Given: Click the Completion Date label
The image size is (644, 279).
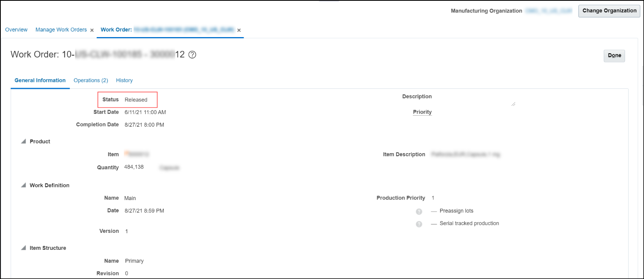Looking at the screenshot, I should pos(98,124).
